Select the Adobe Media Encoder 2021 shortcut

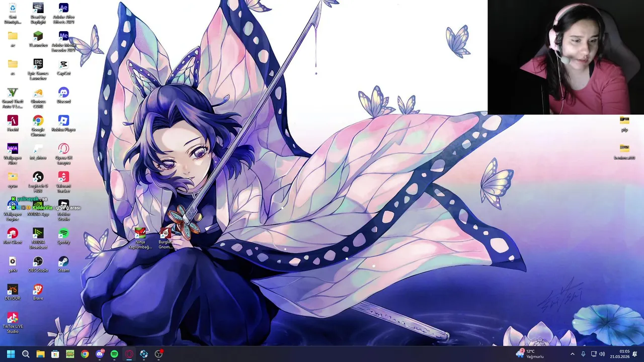[x=63, y=42]
